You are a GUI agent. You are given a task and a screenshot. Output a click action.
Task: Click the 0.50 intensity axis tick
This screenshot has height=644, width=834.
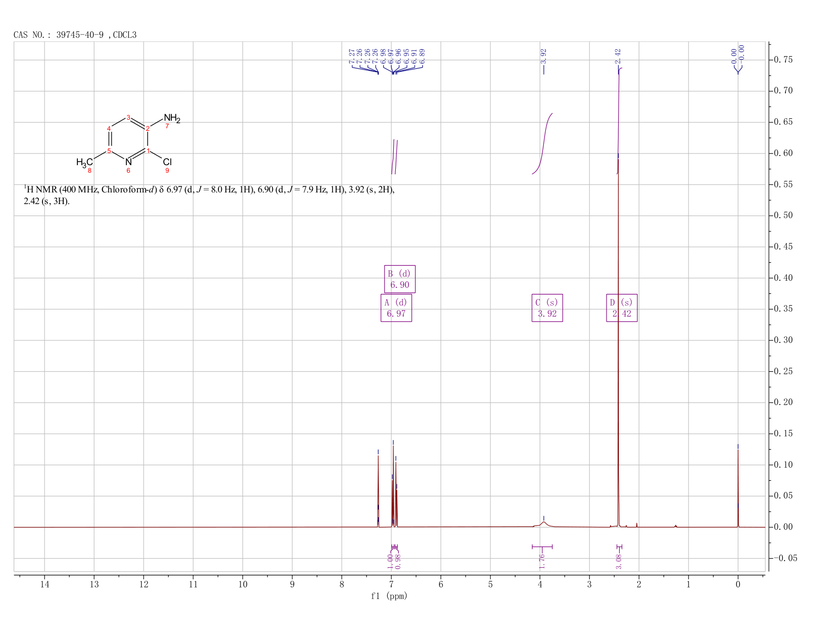(x=783, y=216)
